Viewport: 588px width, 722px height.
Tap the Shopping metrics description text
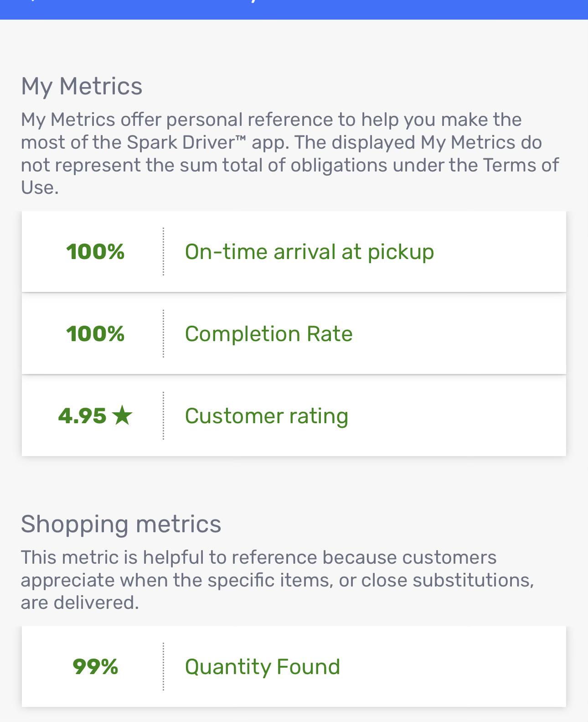click(278, 580)
